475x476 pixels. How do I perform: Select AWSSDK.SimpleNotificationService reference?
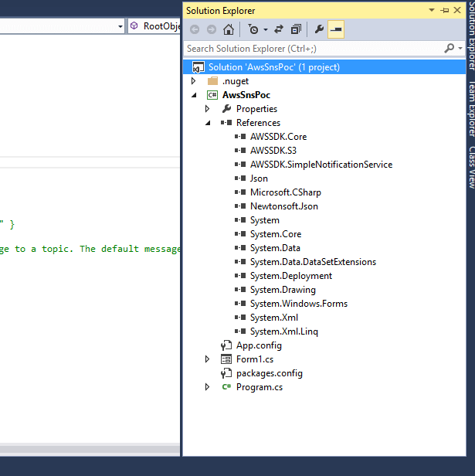(321, 165)
